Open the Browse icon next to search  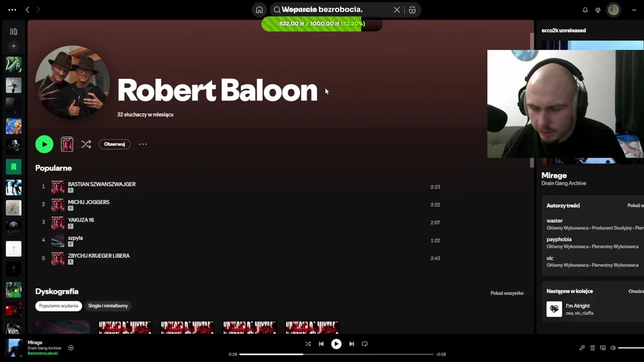pos(412,10)
